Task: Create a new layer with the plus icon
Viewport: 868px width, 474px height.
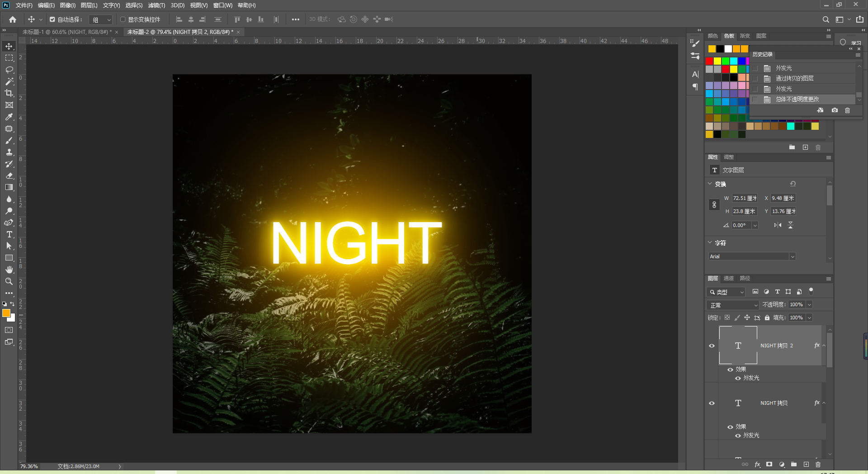Action: click(806, 465)
